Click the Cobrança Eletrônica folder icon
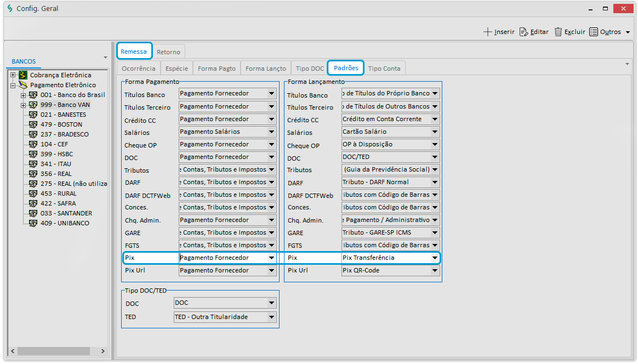Screen dimensions: 638x364 pyautogui.click(x=23, y=75)
